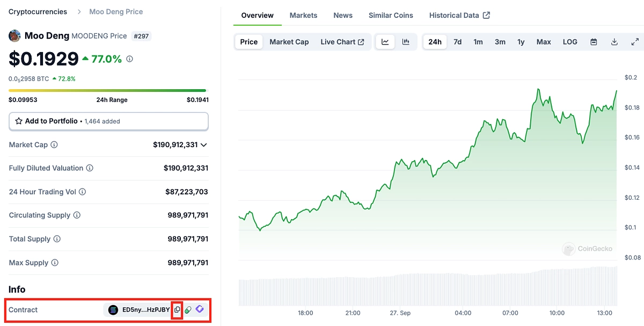Copy the contract address
Screen dimensions: 644x326
coord(177,310)
